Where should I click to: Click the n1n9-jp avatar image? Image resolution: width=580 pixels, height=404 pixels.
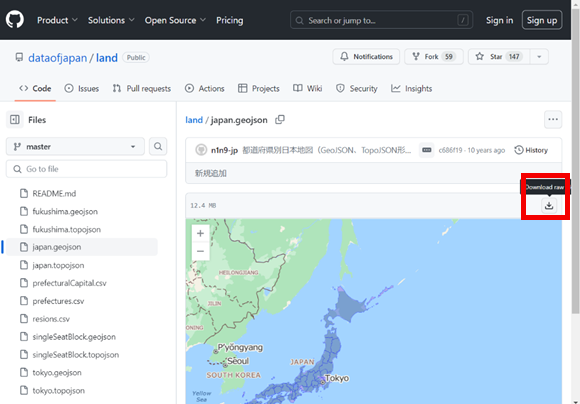(201, 150)
